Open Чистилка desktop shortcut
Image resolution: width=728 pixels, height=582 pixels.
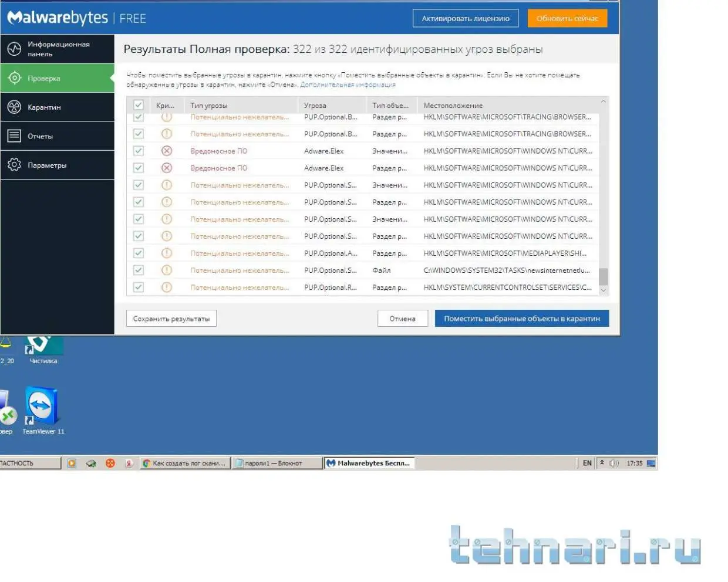click(43, 350)
